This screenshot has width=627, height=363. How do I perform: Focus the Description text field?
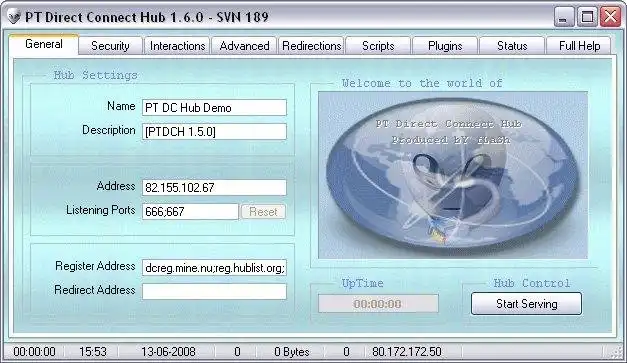[x=214, y=132]
